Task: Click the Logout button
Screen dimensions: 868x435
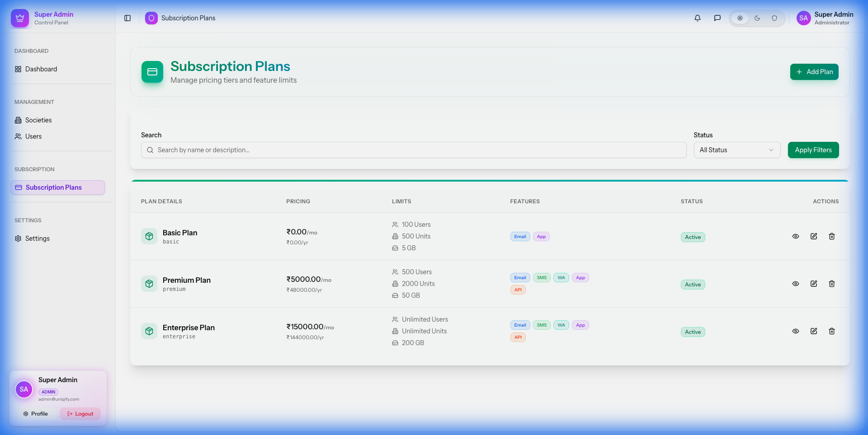Action: pos(80,414)
